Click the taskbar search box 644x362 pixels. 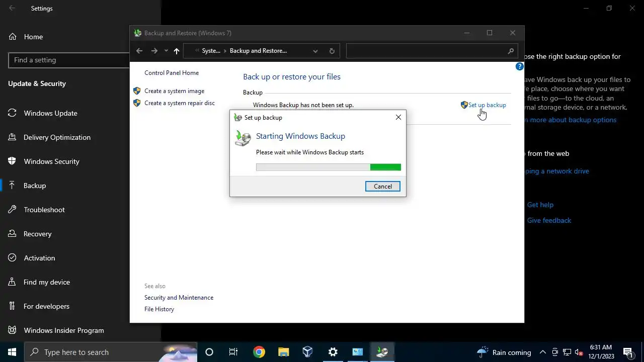111,352
